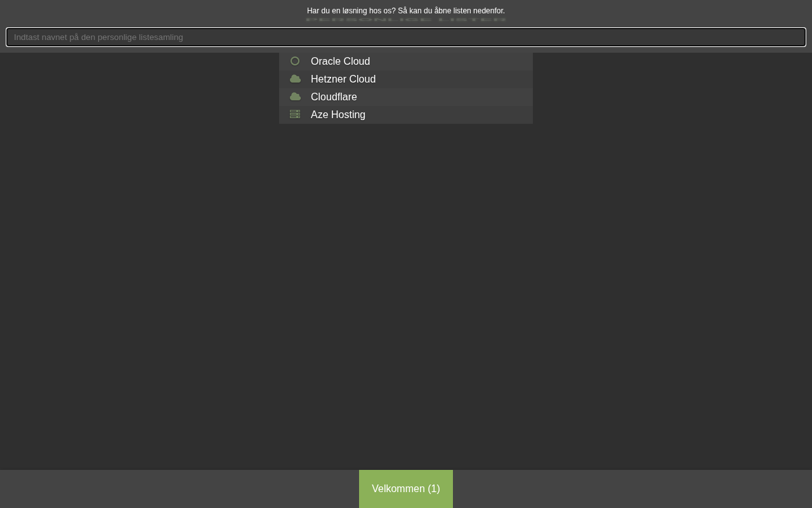Switch to the Velkommen (1) tab
The height and width of the screenshot is (508, 812).
(406, 489)
